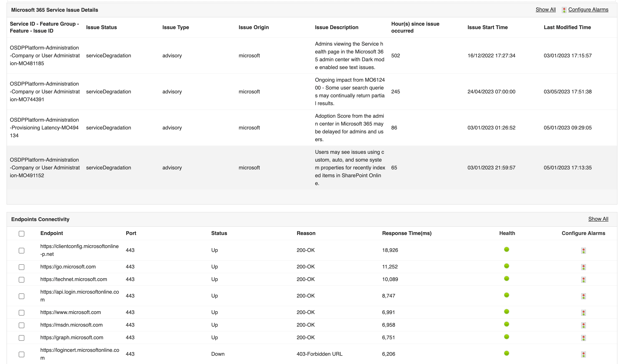
Task: Tick the select-all checkbox in Endpoints header
Action: tap(22, 234)
